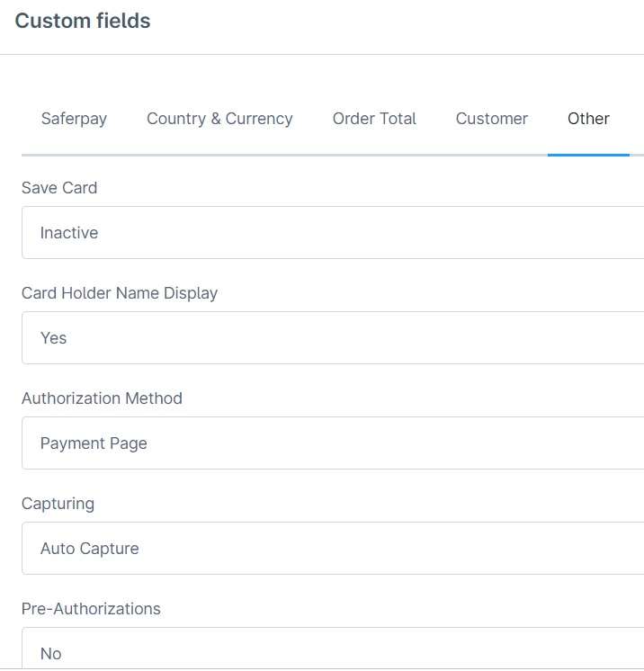Select the Customer tab

click(x=491, y=119)
